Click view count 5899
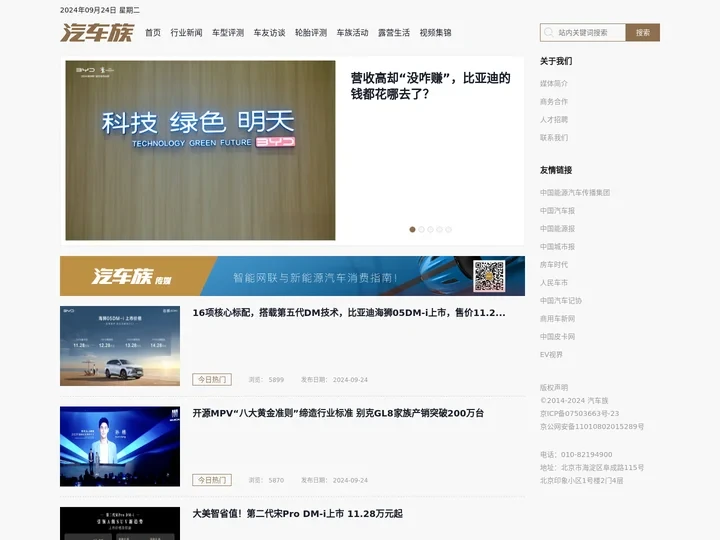This screenshot has height=540, width=720. tap(276, 380)
